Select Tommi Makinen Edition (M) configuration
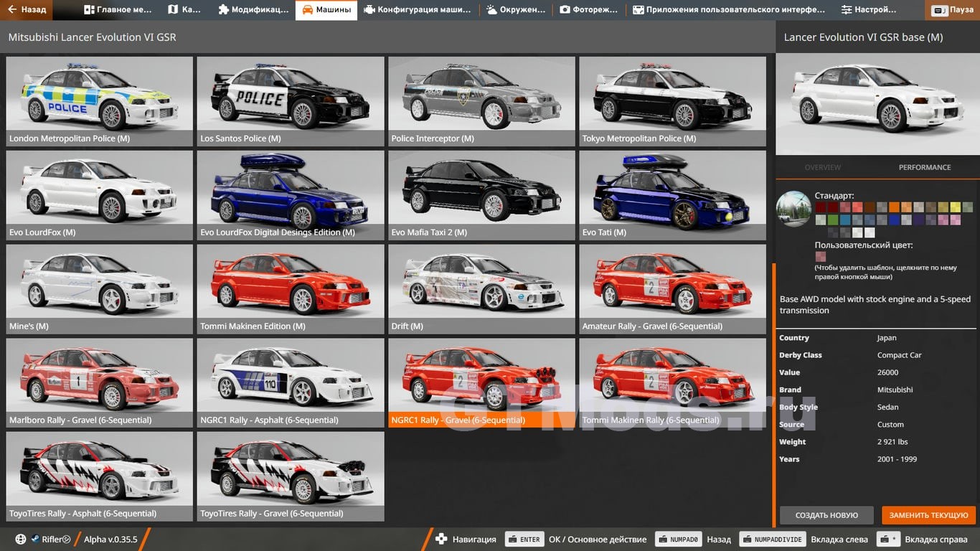Viewport: 980px width, 551px height. [x=291, y=289]
